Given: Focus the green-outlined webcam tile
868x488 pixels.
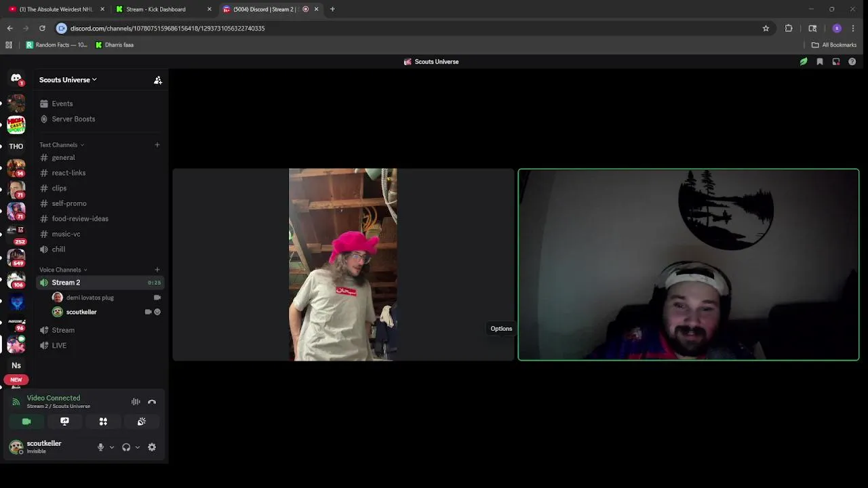Looking at the screenshot, I should click(688, 264).
